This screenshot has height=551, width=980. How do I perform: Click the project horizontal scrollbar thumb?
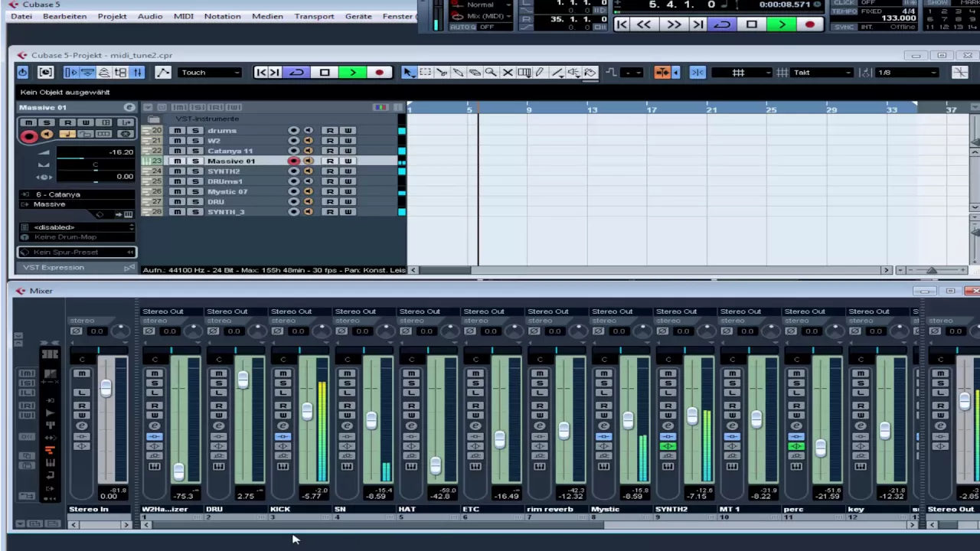click(x=444, y=270)
